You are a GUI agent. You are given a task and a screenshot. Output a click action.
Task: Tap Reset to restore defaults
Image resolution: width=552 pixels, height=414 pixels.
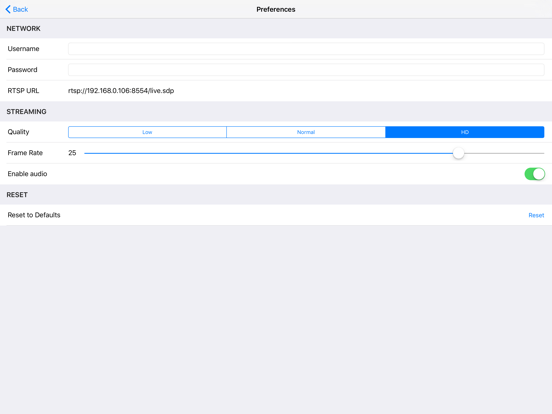click(536, 215)
